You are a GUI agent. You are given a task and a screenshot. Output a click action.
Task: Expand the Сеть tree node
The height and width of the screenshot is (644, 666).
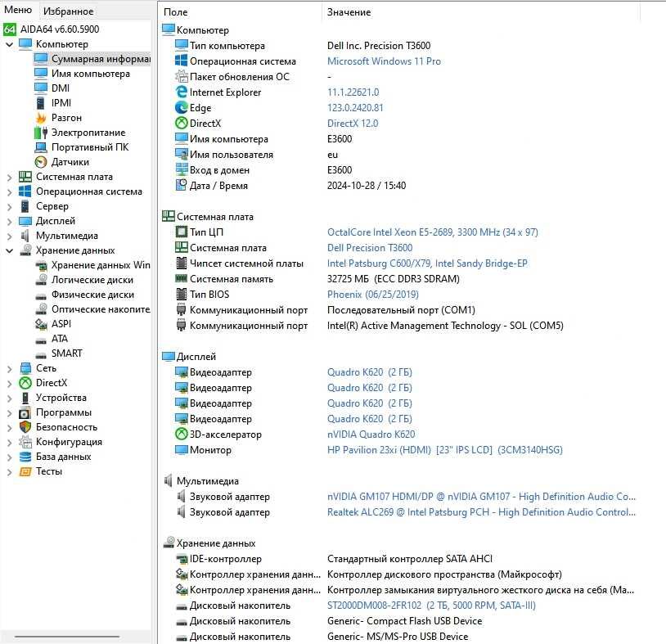[x=9, y=369]
